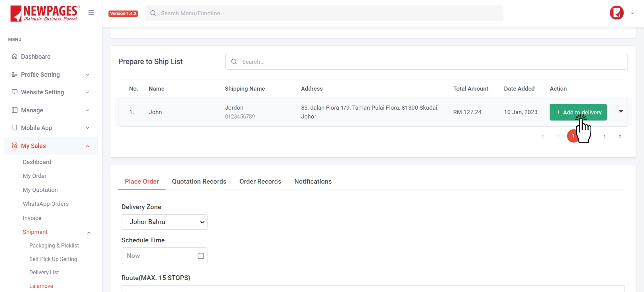Go to next page of ship list
Image resolution: width=644 pixels, height=292 pixels.
click(605, 136)
